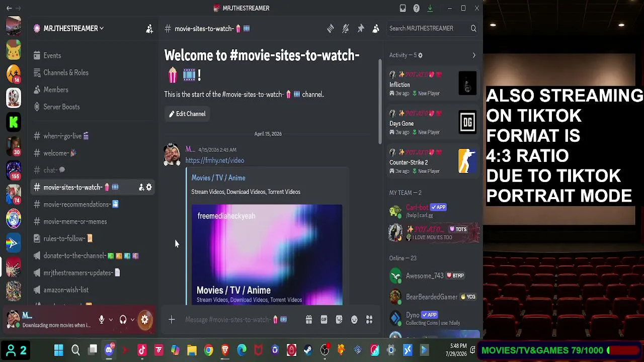644x362 pixels.
Task: Open the emoji picker
Action: click(x=354, y=320)
